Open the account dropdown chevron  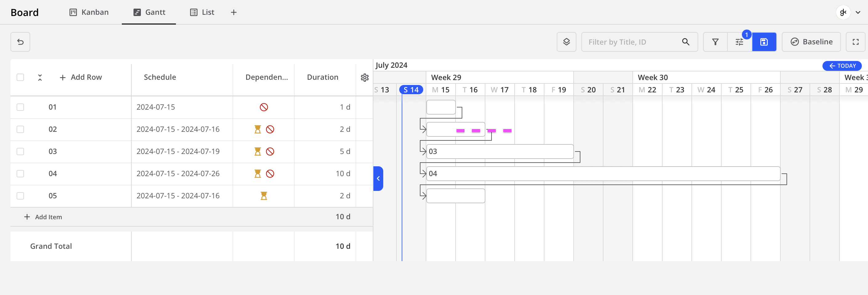[858, 13]
